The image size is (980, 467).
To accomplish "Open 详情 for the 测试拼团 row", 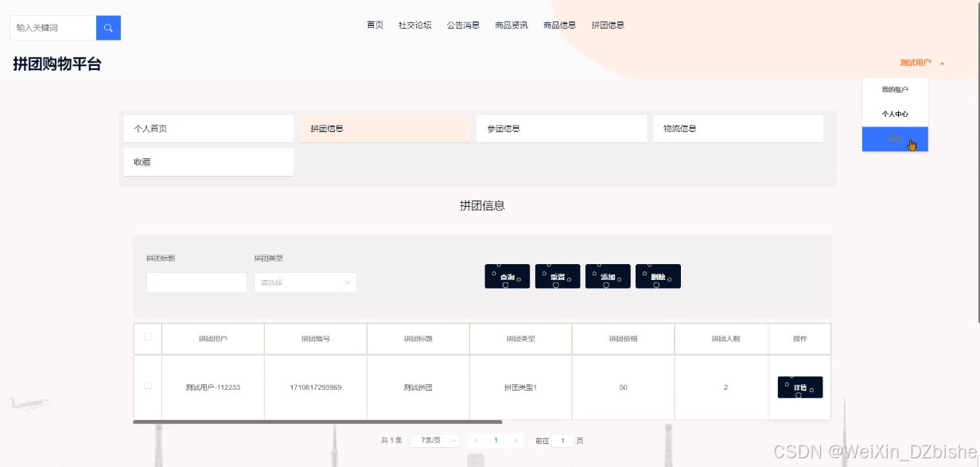I will 800,387.
